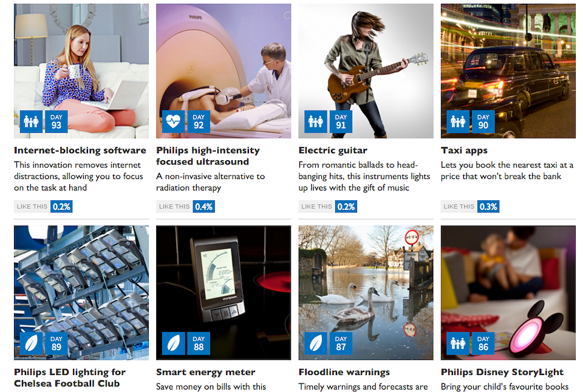Open the Floodline warnings title link
Screen dimensions: 583x392
(344, 372)
